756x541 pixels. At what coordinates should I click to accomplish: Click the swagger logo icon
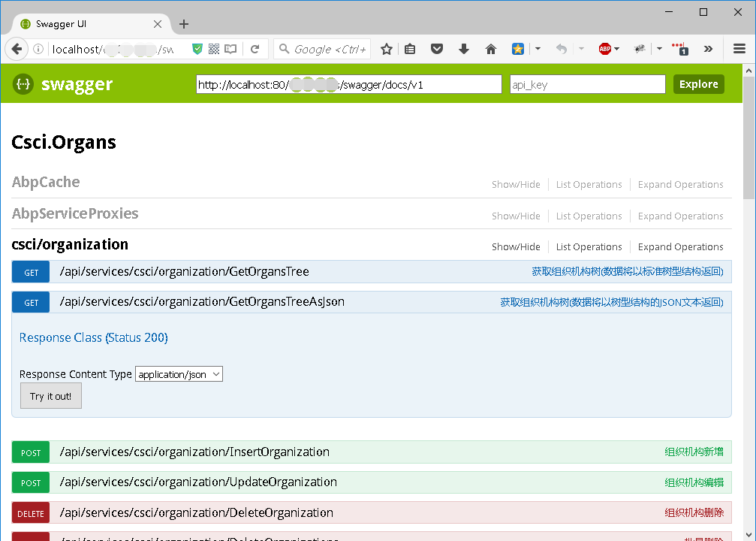pos(23,84)
